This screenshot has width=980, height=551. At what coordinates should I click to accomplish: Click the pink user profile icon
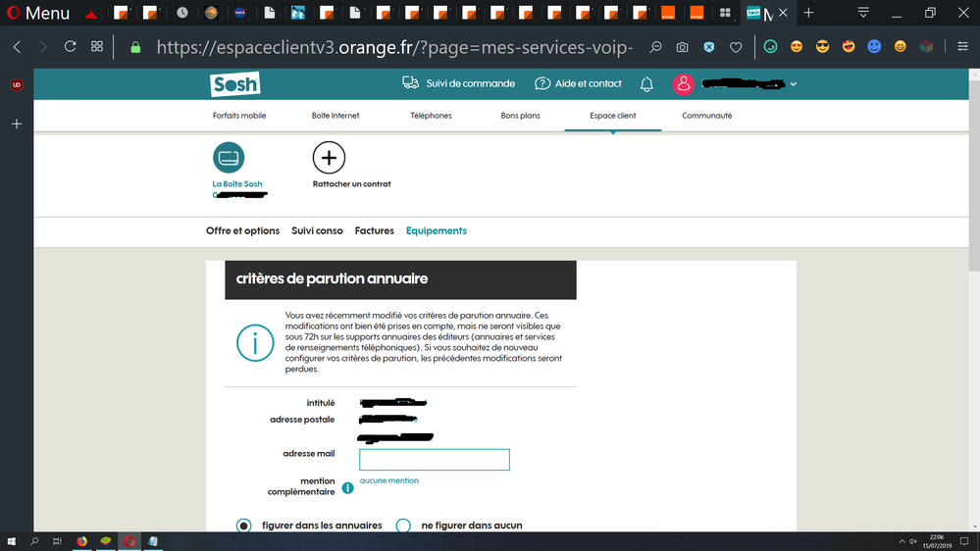[683, 83]
